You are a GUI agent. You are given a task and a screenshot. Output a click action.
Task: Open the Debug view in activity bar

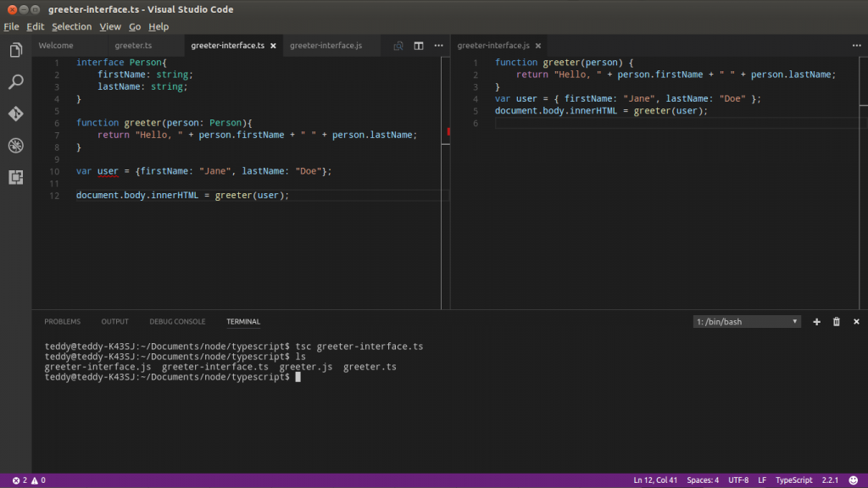[x=15, y=146]
